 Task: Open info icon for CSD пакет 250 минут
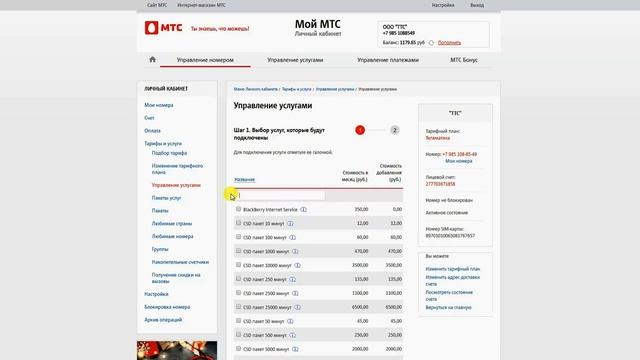pos(292,279)
